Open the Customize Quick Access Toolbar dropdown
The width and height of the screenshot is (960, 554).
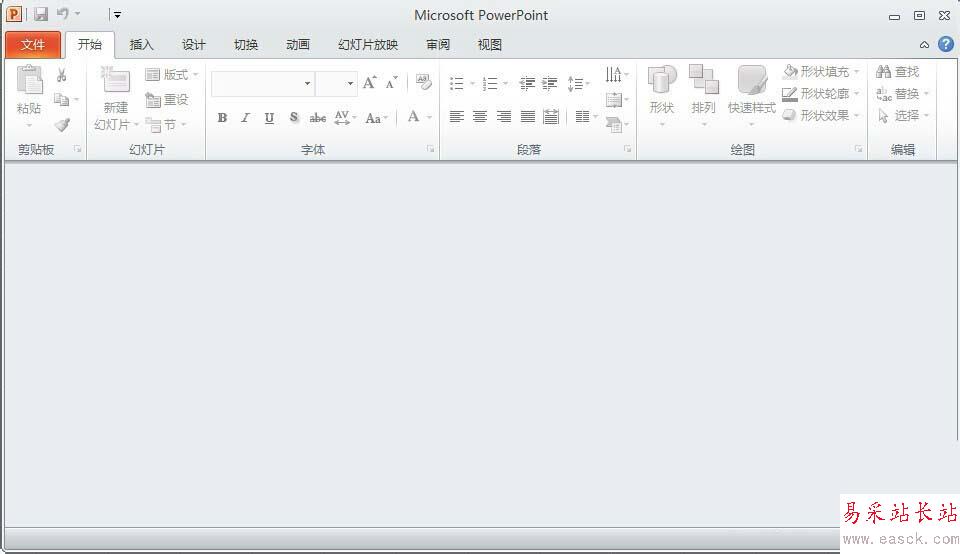tap(117, 15)
